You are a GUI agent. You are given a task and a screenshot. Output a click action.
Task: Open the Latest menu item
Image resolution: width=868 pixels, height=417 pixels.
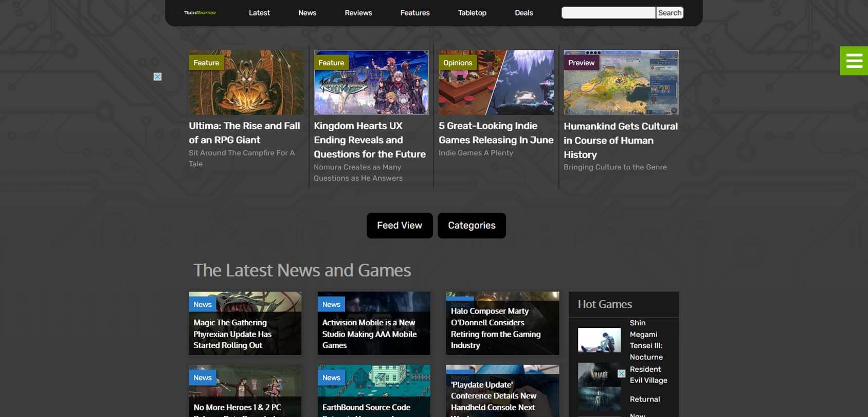pyautogui.click(x=259, y=13)
